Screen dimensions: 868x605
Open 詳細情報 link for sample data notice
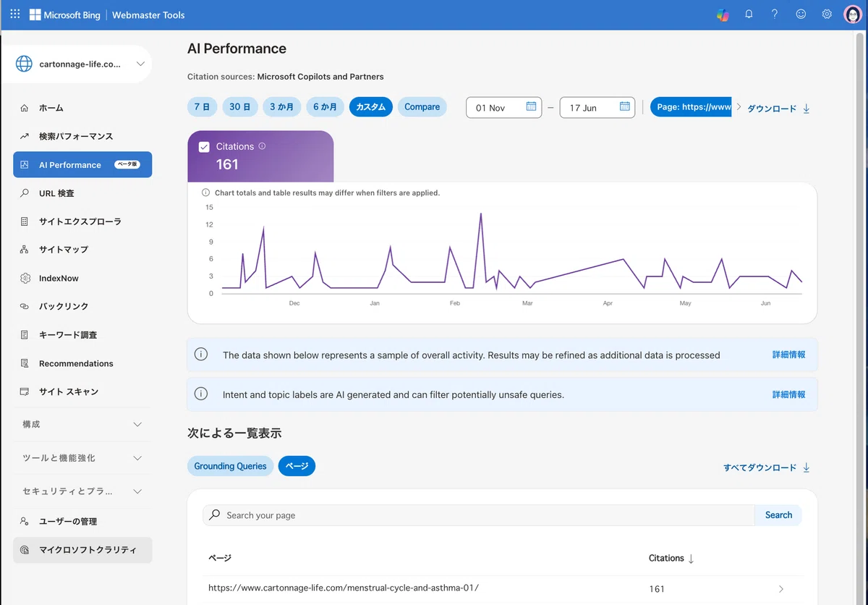[x=788, y=355]
